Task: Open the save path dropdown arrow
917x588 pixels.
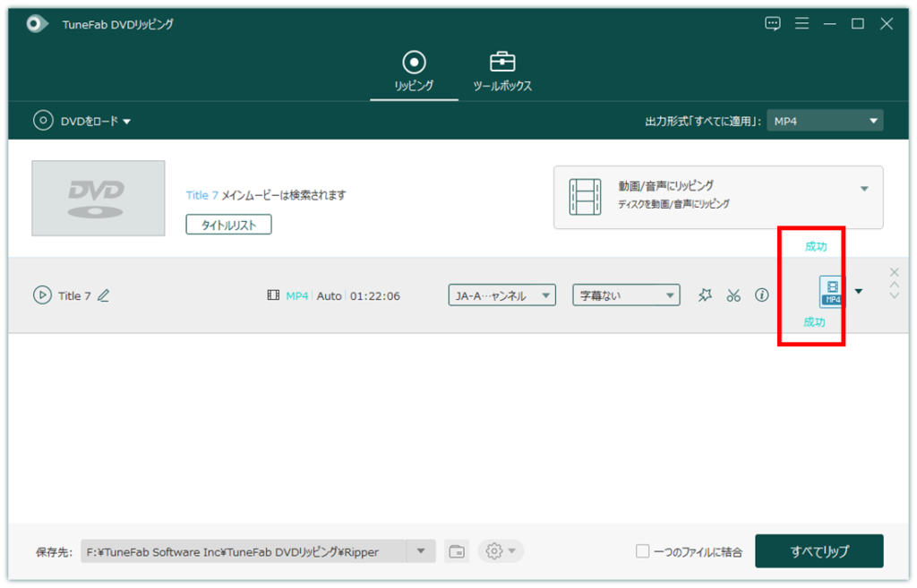Action: pos(421,551)
